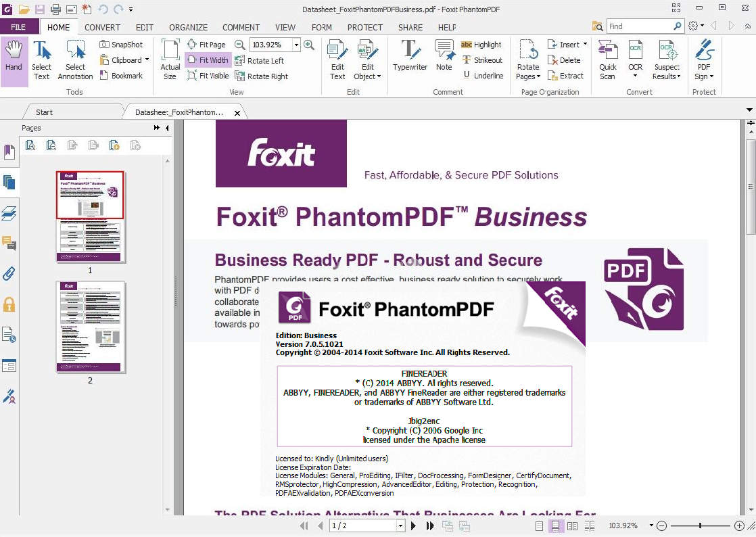Click zoom in plus on status bar
This screenshot has width=756, height=537.
(738, 526)
